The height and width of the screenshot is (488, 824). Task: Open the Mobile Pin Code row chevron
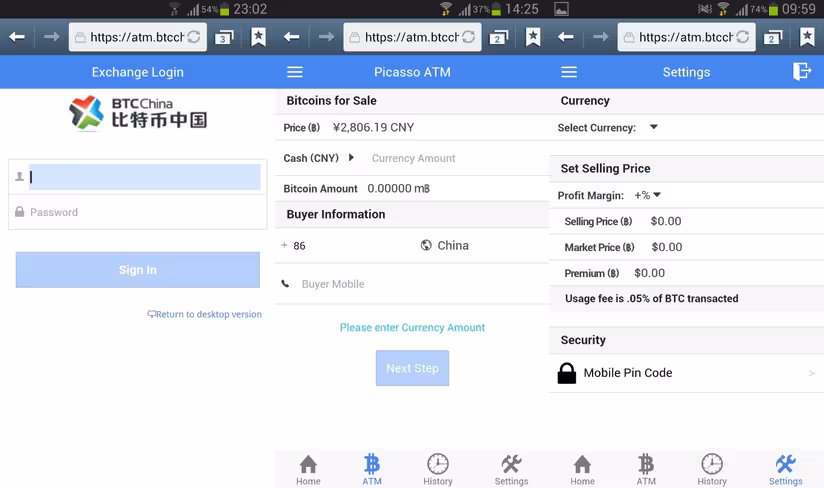(x=811, y=373)
